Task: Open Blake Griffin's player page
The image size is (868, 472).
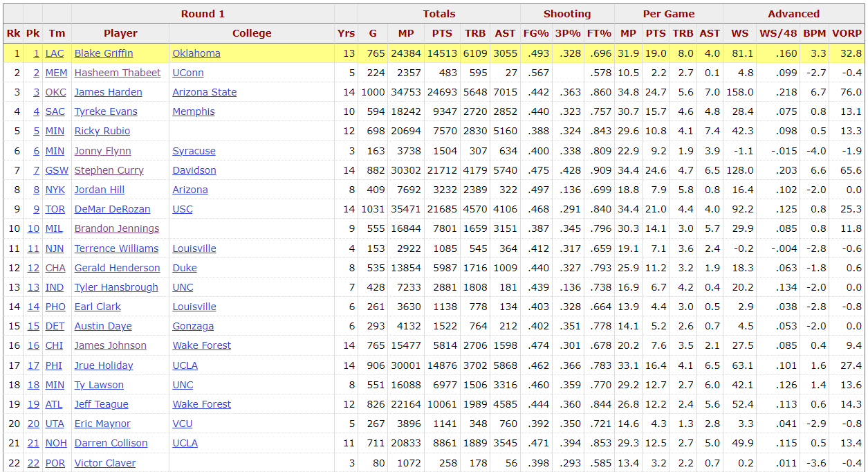Action: tap(104, 53)
